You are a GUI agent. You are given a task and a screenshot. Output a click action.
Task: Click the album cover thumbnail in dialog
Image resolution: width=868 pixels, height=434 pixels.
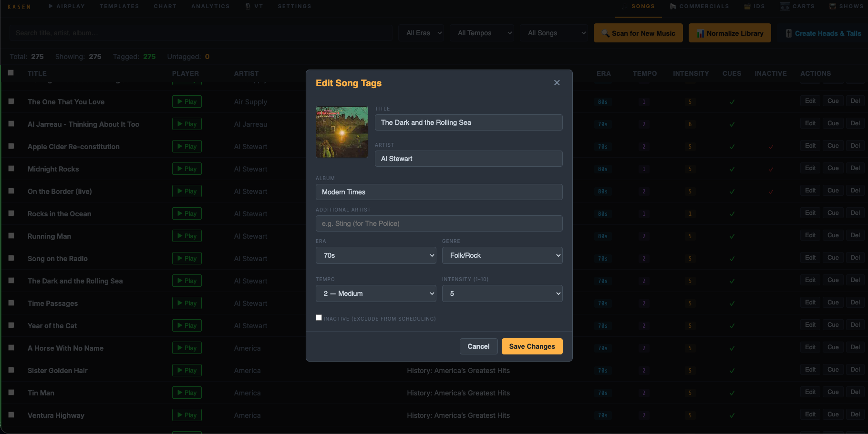(342, 132)
